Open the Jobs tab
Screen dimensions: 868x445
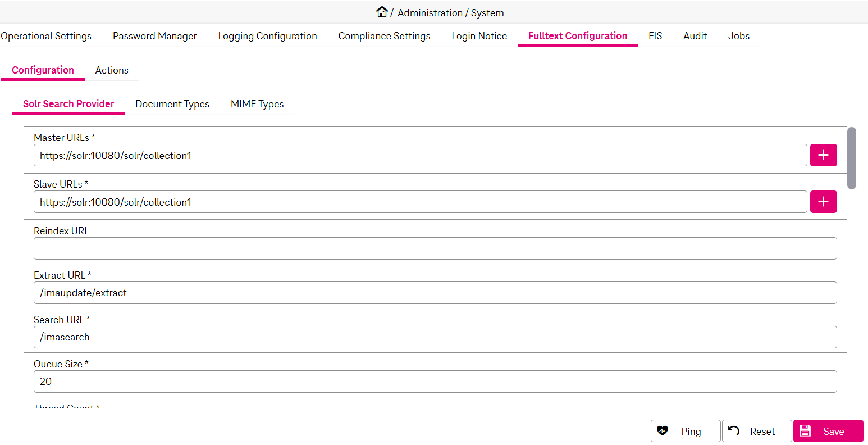coord(738,36)
